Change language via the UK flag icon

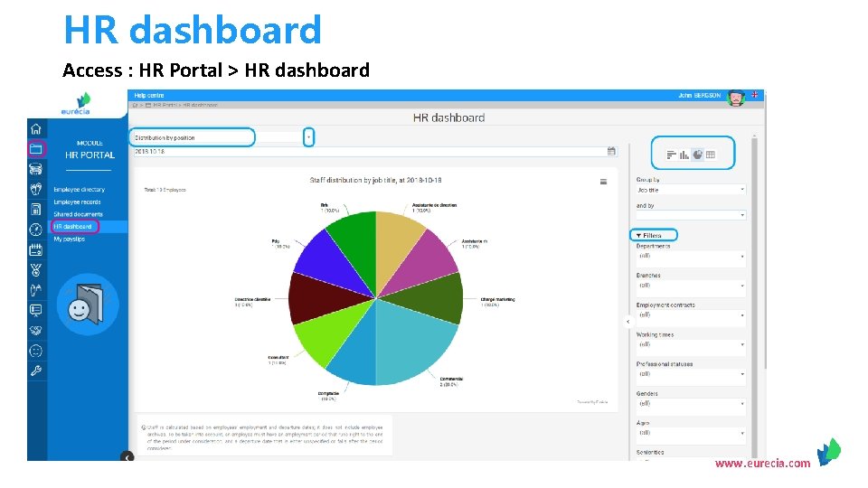(x=754, y=95)
